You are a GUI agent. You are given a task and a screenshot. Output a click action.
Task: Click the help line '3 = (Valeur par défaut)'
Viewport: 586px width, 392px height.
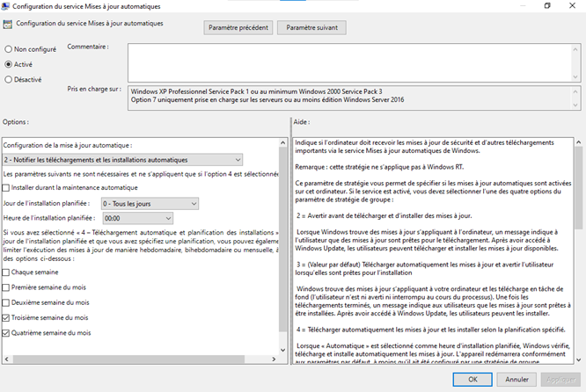coord(425,265)
